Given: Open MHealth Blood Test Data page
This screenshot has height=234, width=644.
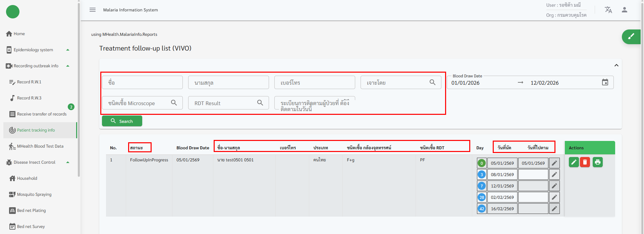Looking at the screenshot, I should [40, 146].
